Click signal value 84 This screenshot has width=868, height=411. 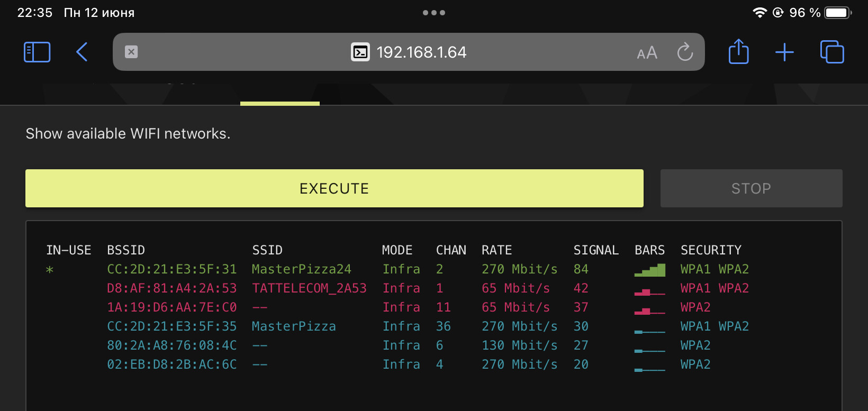pos(581,269)
